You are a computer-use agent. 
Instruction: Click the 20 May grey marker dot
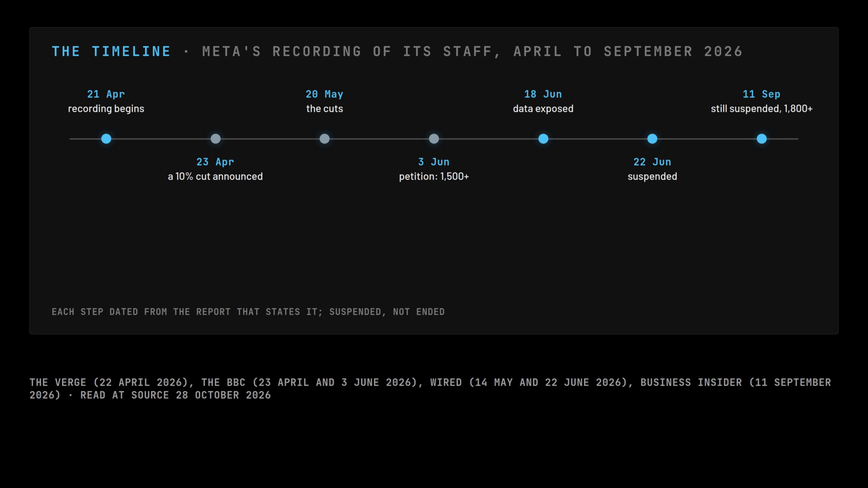[325, 139]
